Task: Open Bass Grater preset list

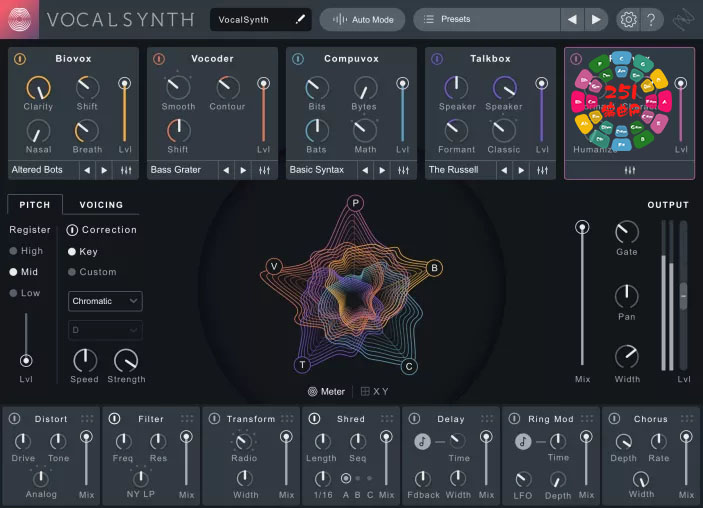Action: pyautogui.click(x=182, y=170)
